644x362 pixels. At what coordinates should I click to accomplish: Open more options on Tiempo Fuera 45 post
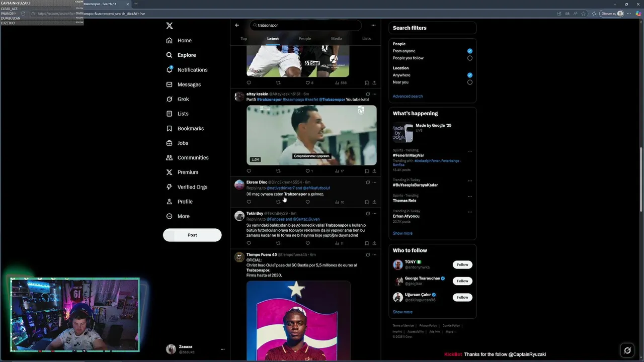[x=374, y=255]
